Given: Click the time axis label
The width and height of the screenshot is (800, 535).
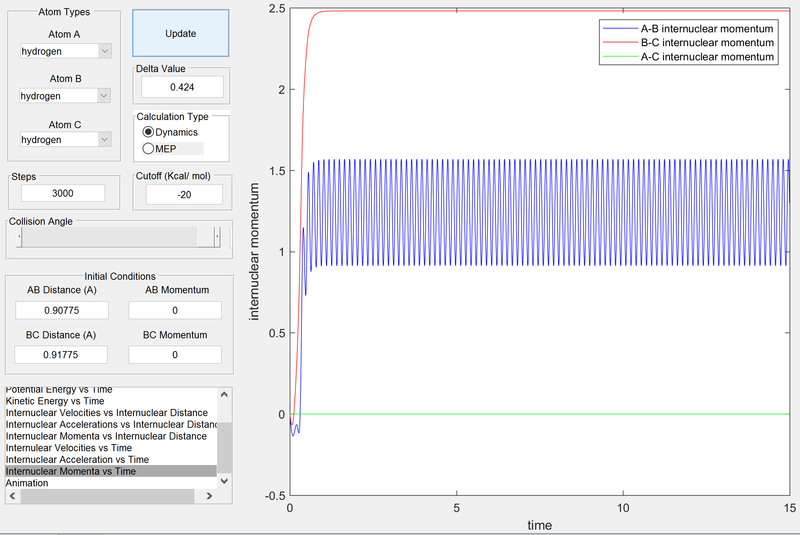Looking at the screenshot, I should [539, 525].
